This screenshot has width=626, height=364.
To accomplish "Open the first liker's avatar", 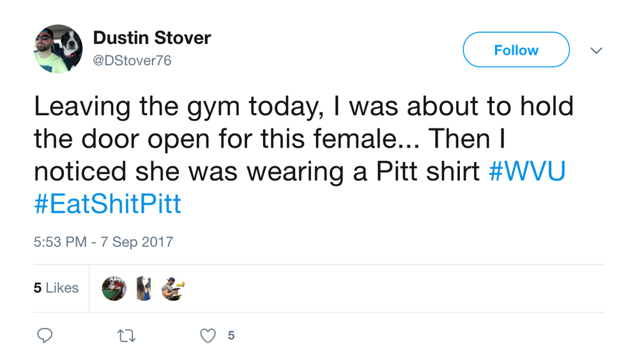I will tap(114, 289).
